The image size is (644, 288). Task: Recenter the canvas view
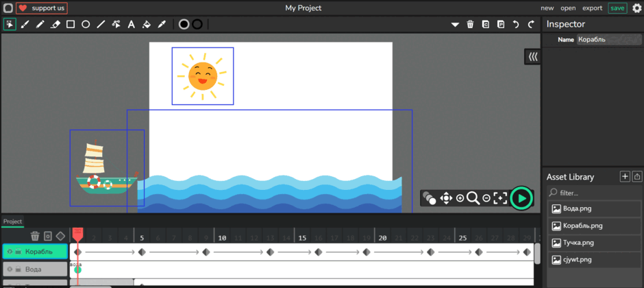tap(500, 198)
